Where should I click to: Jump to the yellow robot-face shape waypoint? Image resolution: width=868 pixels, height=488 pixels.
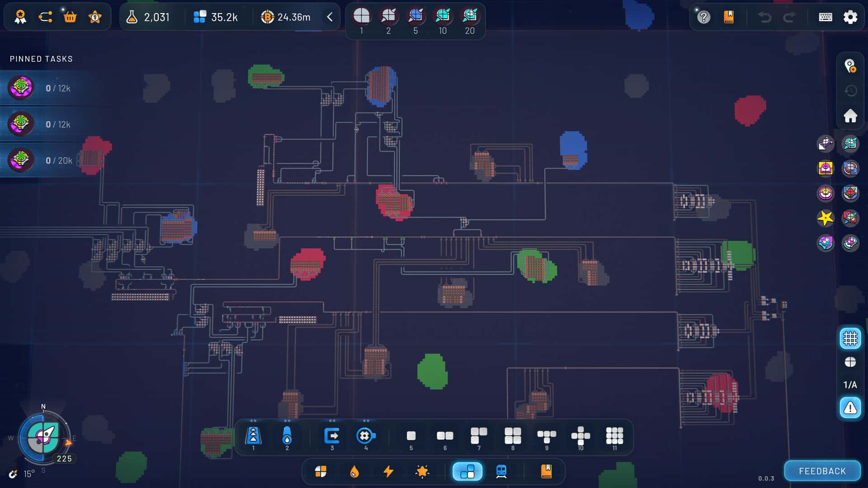pos(826,168)
